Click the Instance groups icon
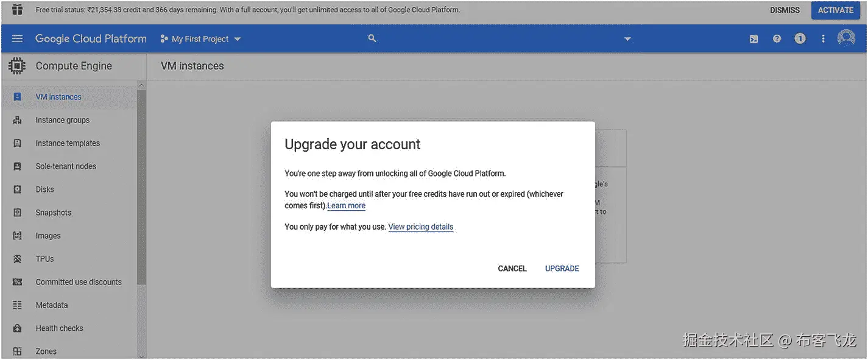 coord(17,120)
